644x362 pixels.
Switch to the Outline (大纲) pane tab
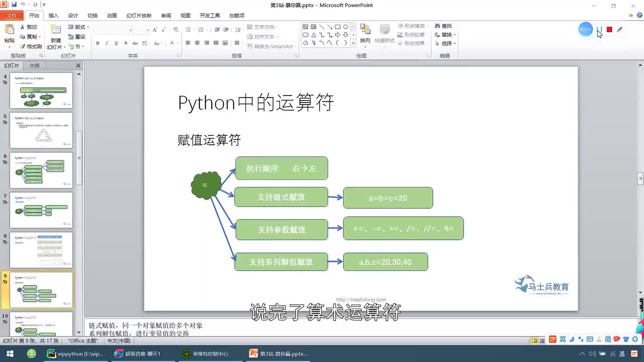tap(34, 65)
